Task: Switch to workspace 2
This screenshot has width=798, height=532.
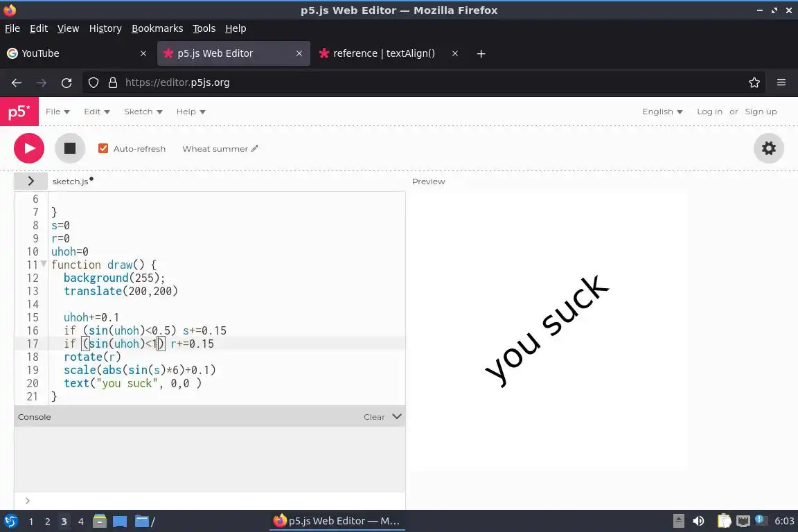Action: [47, 522]
